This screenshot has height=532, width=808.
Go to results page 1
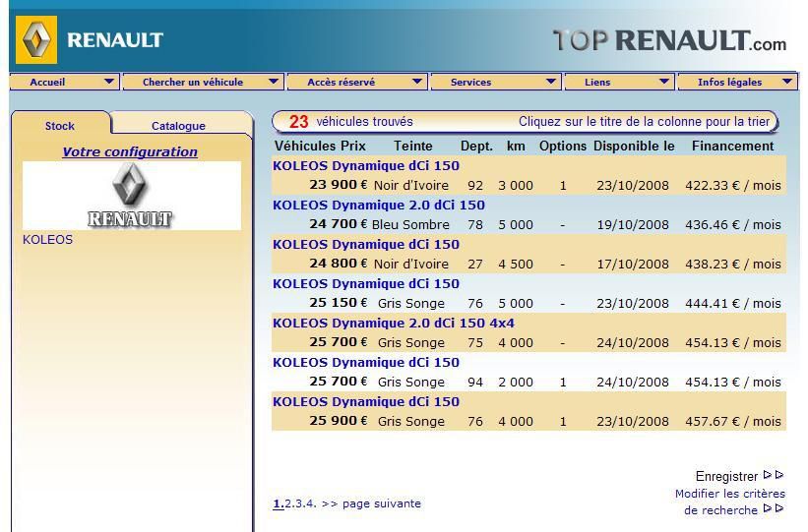pyautogui.click(x=279, y=503)
